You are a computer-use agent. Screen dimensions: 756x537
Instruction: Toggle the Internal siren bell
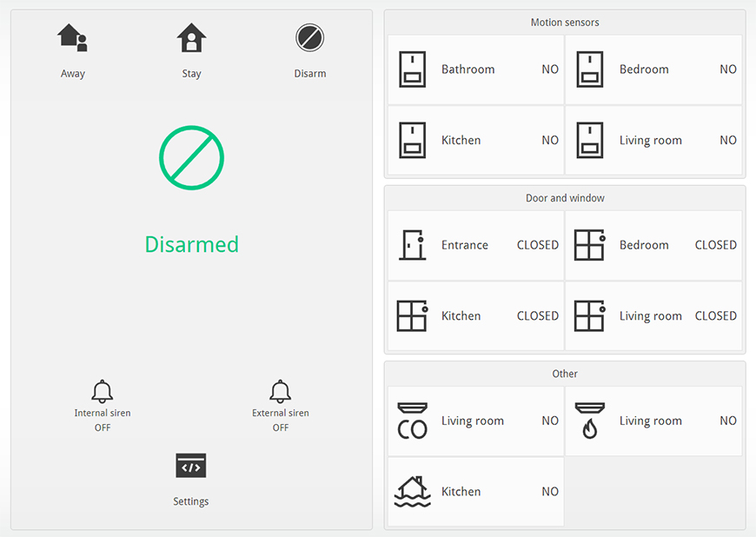tap(103, 392)
